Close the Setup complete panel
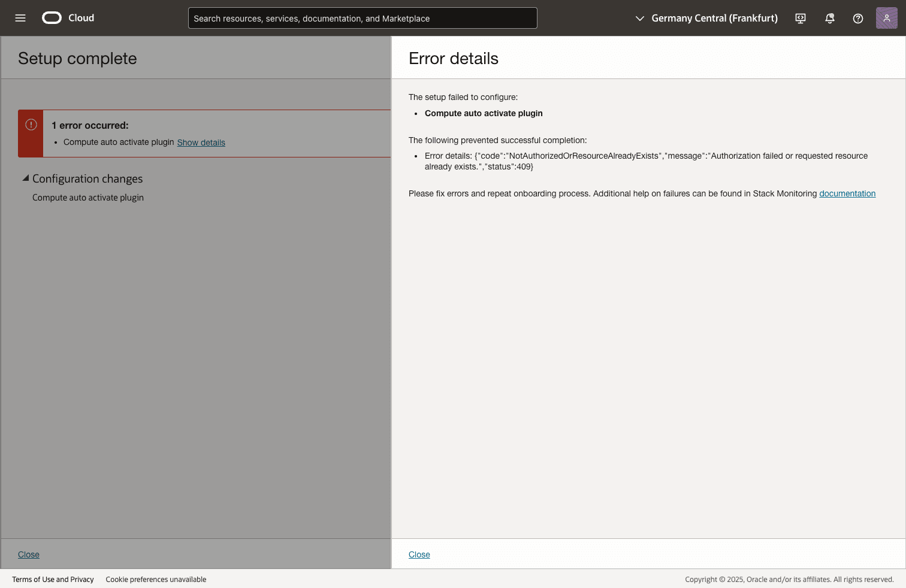This screenshot has height=588, width=906. coord(28,554)
